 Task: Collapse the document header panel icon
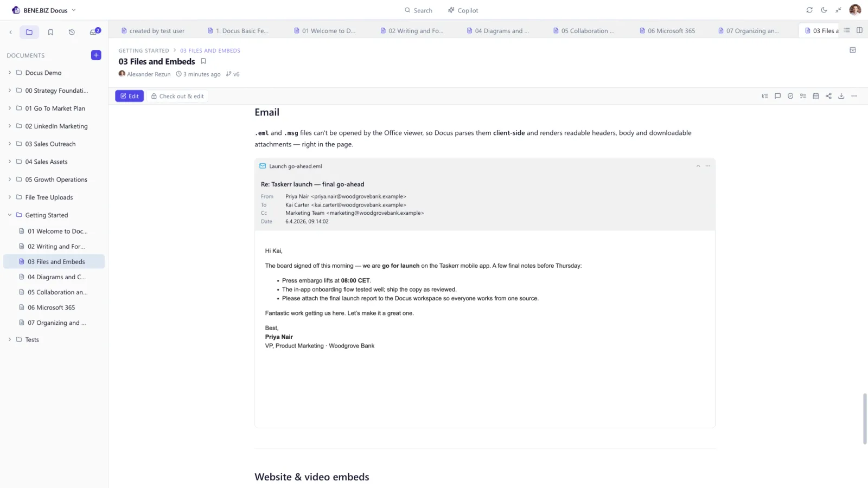coord(853,50)
